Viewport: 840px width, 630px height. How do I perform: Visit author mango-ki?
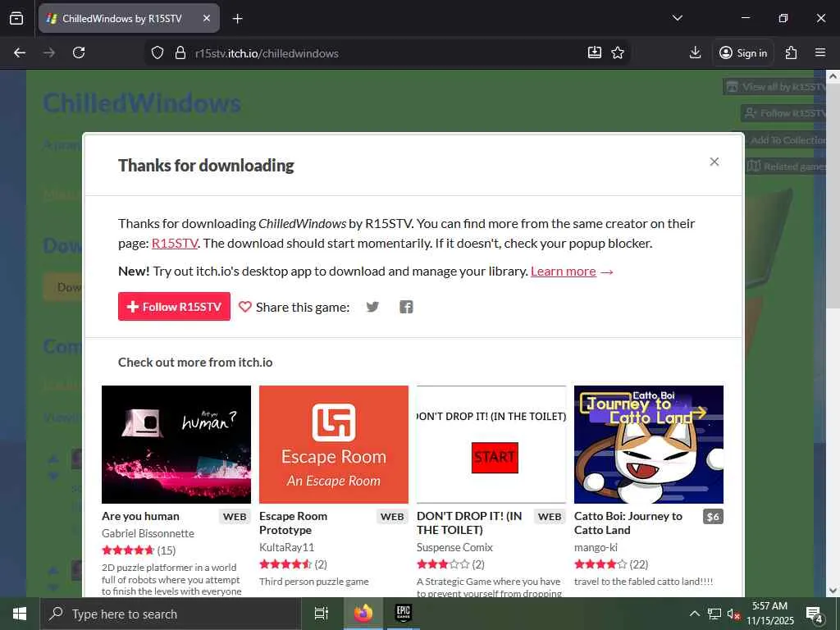596,547
